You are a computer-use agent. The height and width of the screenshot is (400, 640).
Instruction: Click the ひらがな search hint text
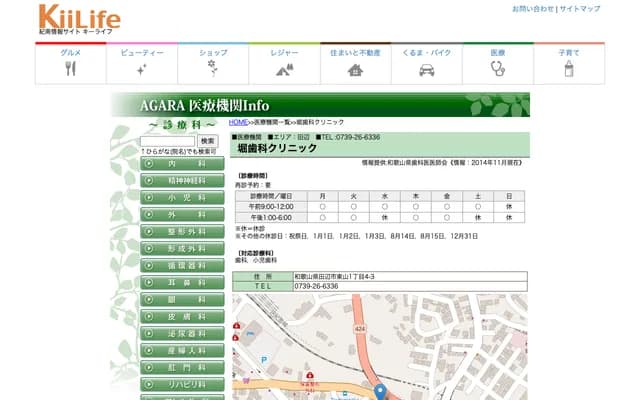pyautogui.click(x=179, y=151)
